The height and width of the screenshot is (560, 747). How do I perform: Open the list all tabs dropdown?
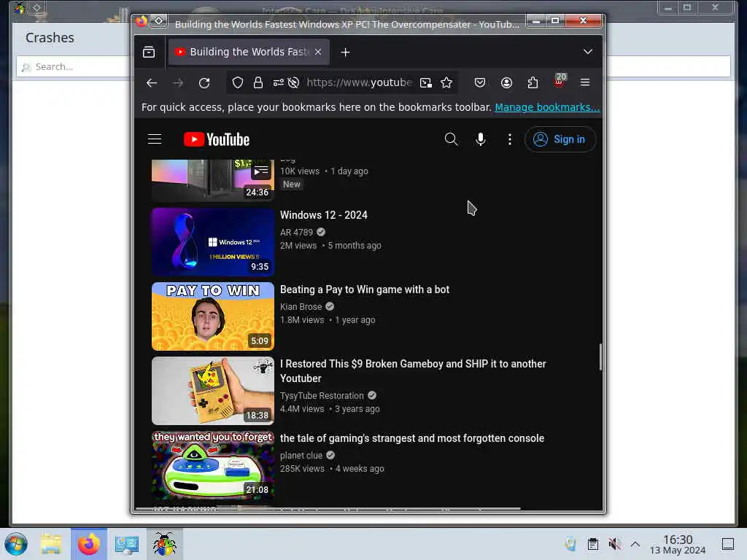588,52
